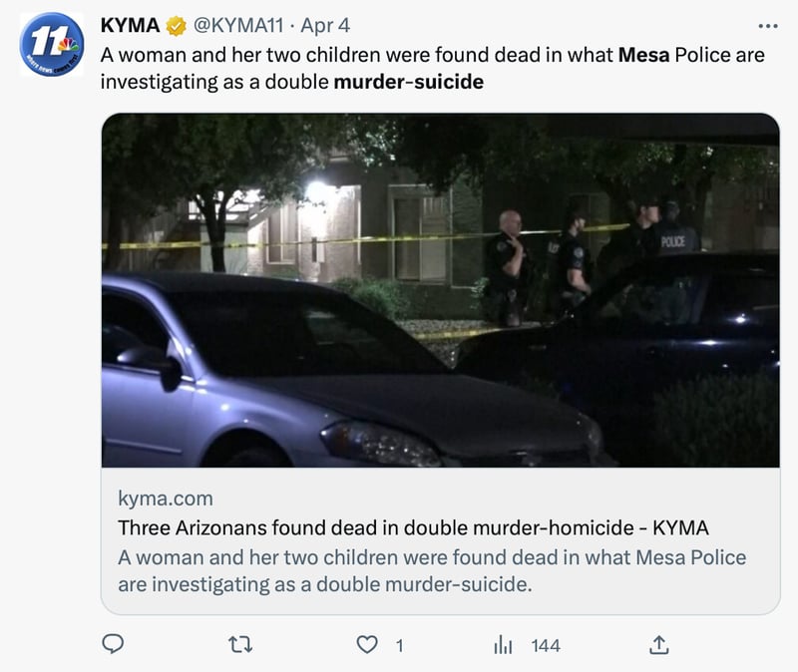Screen dimensions: 798x672
Task: View tweet analytics bar chart icon
Action: pos(503,645)
